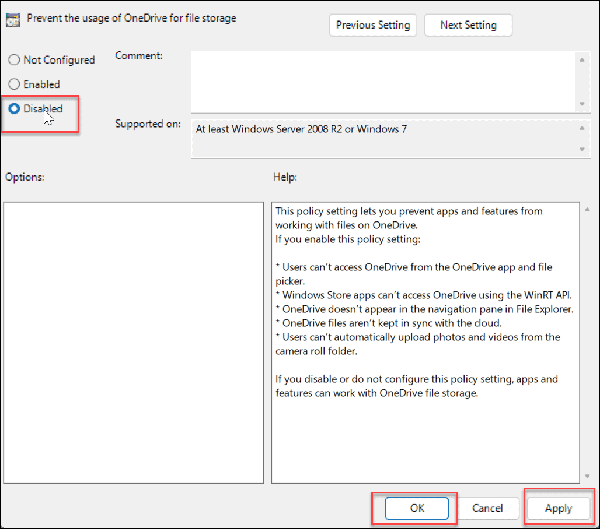Click the Comment box scroll down arrow
This screenshot has width=600, height=529.
click(582, 104)
